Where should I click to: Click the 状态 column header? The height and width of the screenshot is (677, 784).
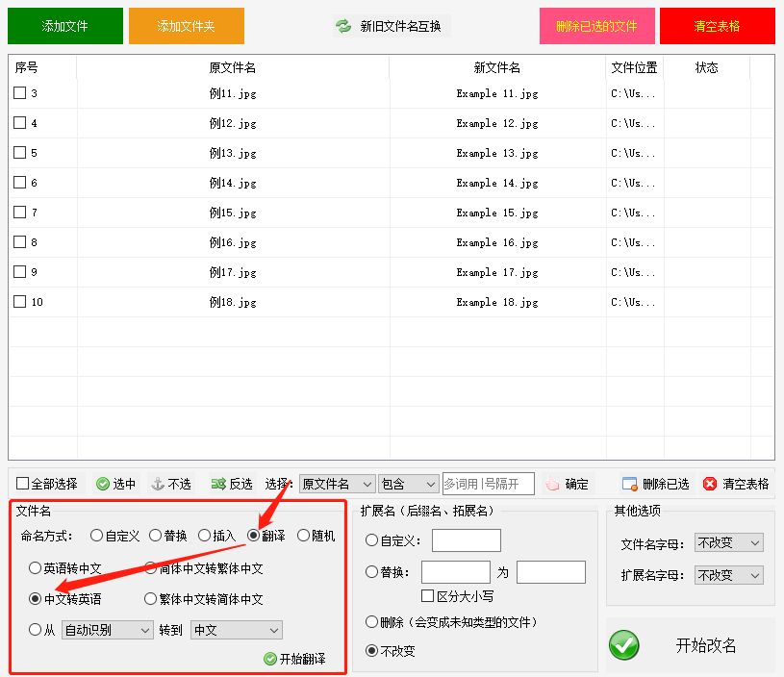point(707,67)
